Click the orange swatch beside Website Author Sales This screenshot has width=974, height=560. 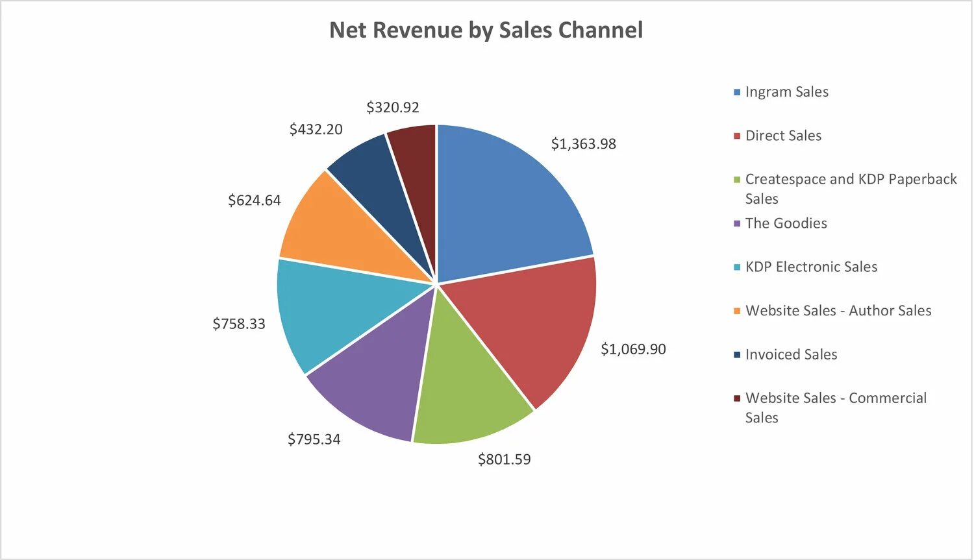(x=737, y=311)
